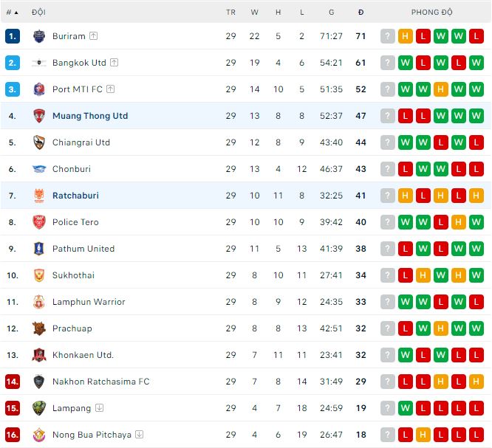Click the red rank 16 position badge
The width and height of the screenshot is (492, 448).
pyautogui.click(x=13, y=435)
